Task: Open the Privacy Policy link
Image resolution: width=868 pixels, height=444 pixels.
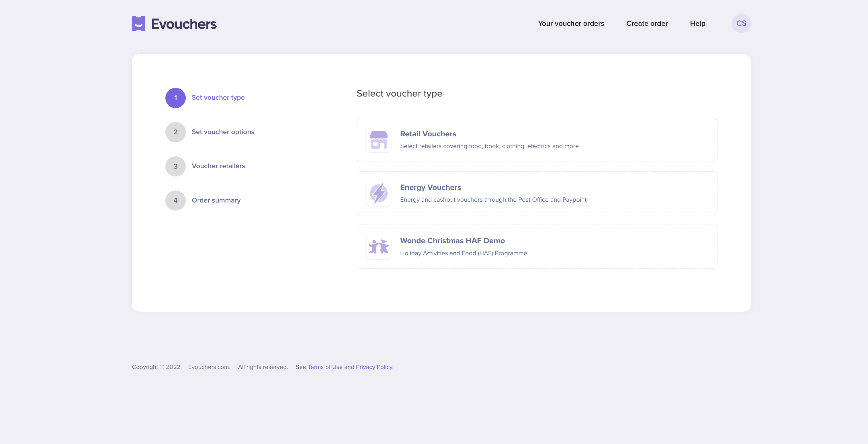Action: click(374, 367)
